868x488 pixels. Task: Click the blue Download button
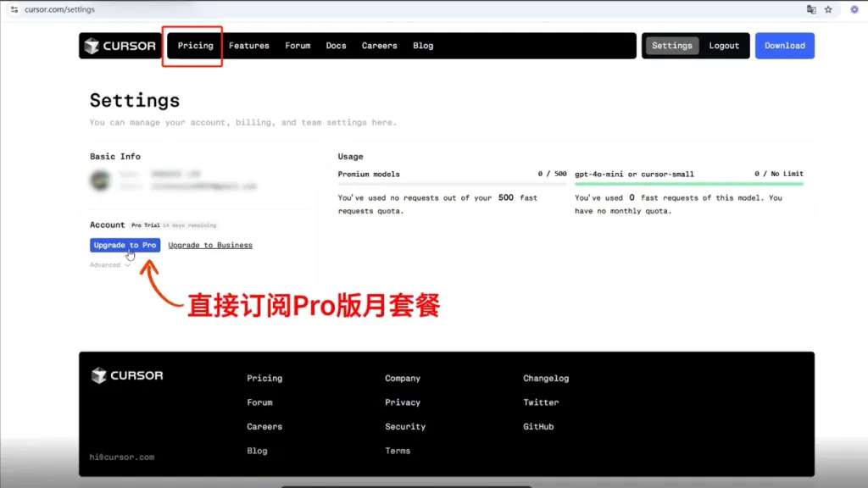point(785,46)
